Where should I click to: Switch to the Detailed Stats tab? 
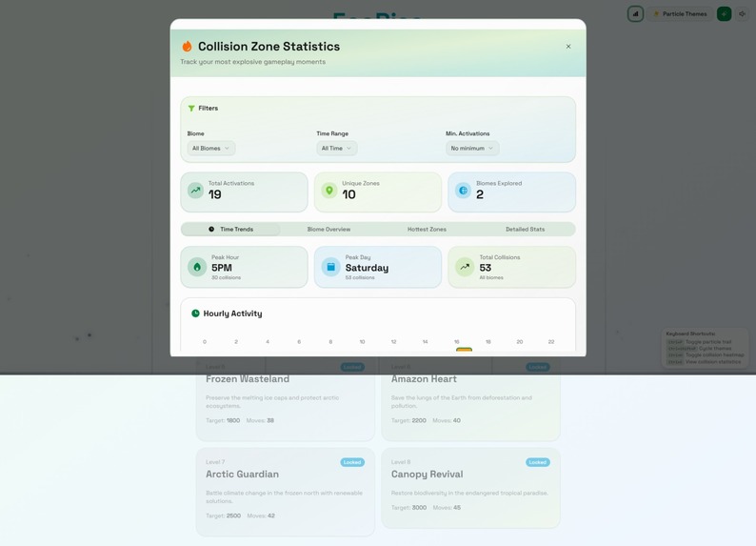coord(525,229)
